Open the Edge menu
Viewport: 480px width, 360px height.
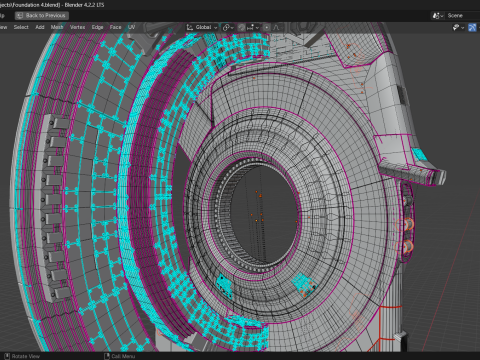coord(97,27)
